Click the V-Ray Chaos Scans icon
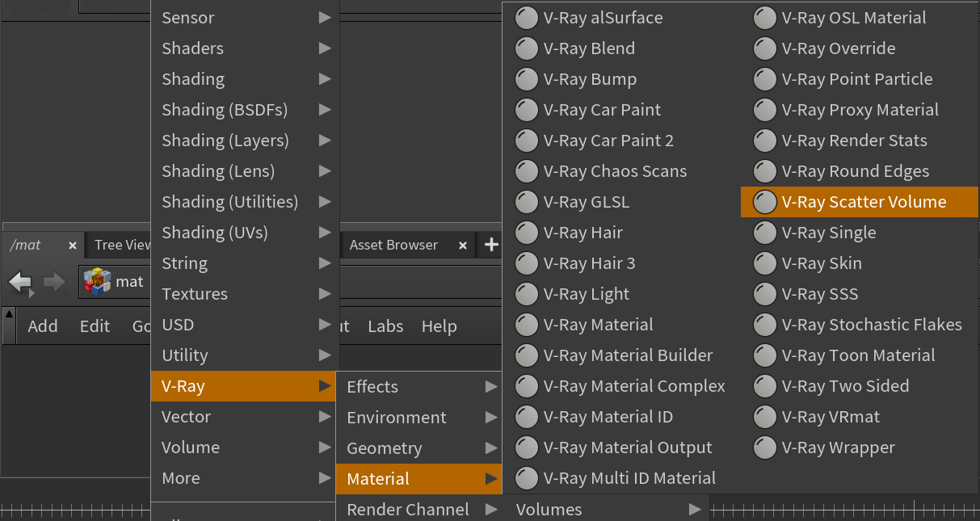The height and width of the screenshot is (521, 980). click(527, 171)
